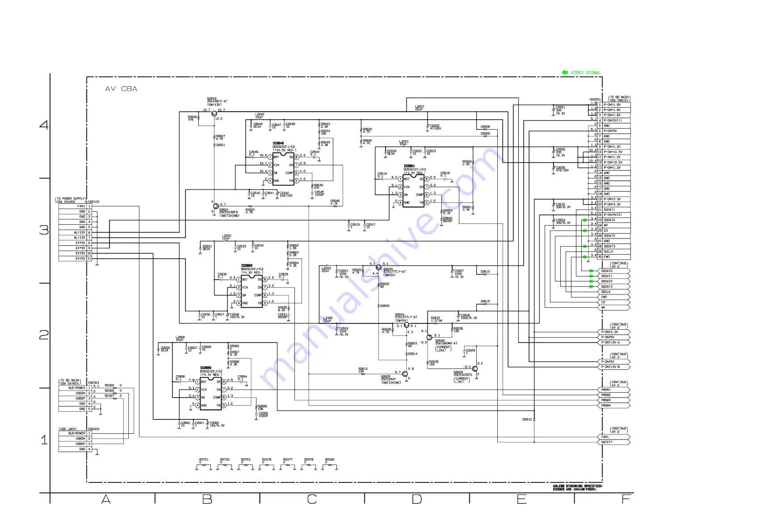
Task: Click the R2607 4.7K resistor label
Action: click(221, 138)
